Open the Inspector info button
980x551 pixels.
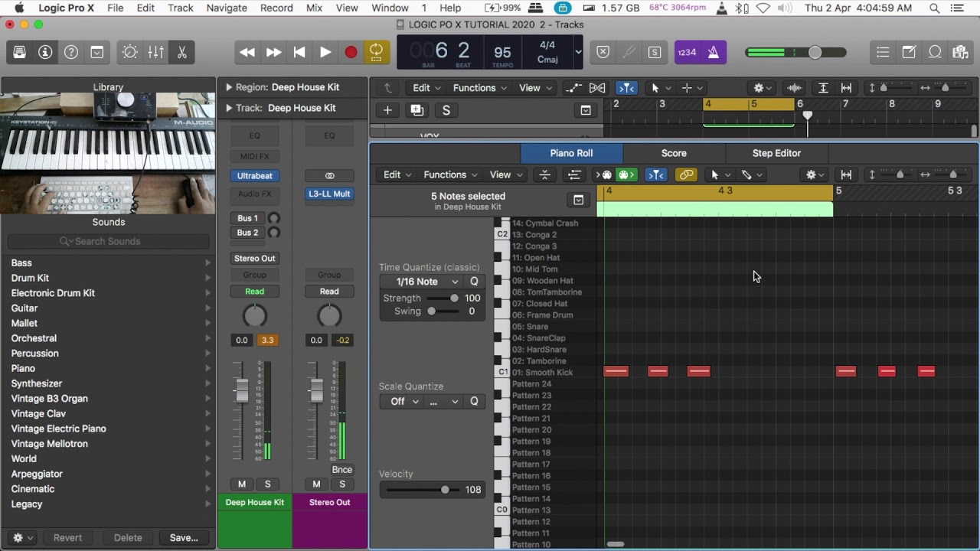pyautogui.click(x=45, y=52)
